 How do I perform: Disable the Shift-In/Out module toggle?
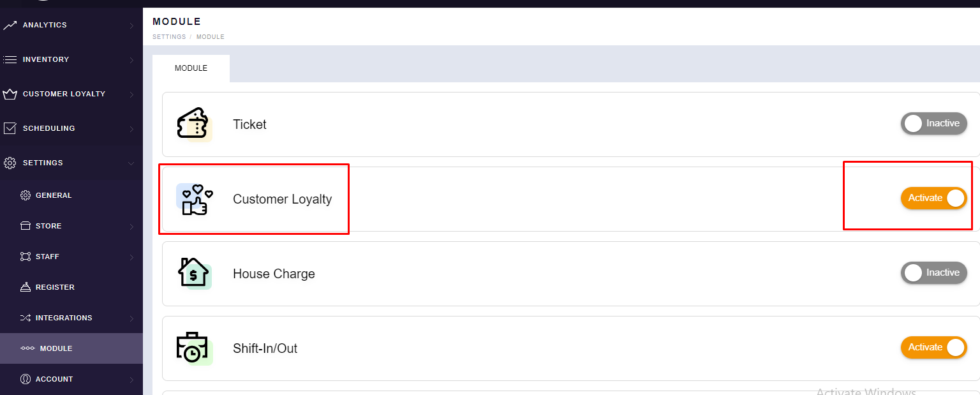(x=933, y=347)
